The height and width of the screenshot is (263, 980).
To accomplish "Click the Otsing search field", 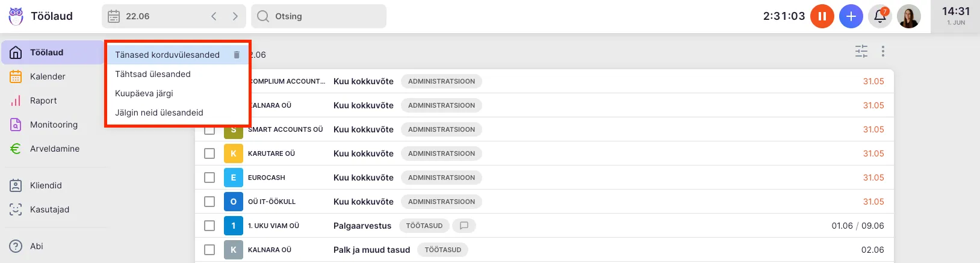I will (325, 16).
